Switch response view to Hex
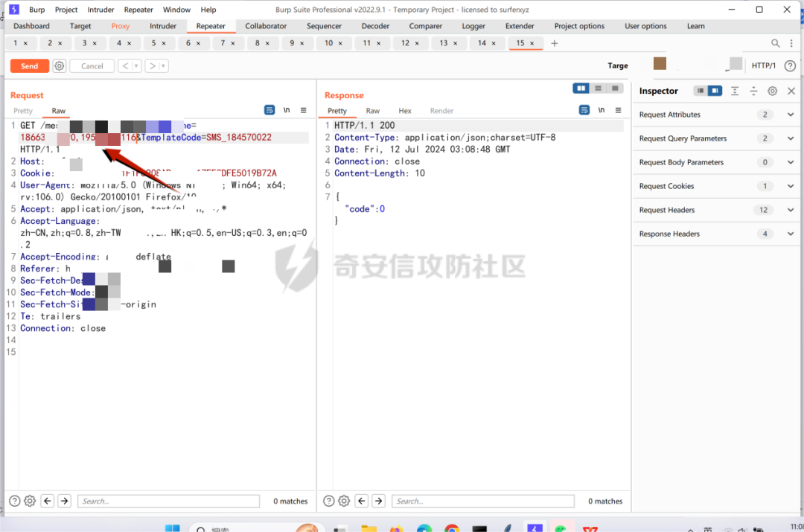Image resolution: width=804 pixels, height=532 pixels. point(405,111)
